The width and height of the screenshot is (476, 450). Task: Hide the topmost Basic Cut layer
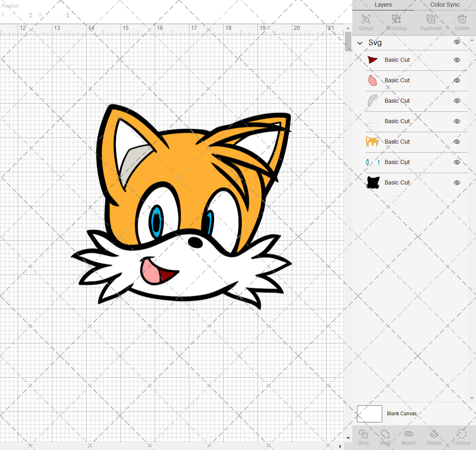[456, 60]
